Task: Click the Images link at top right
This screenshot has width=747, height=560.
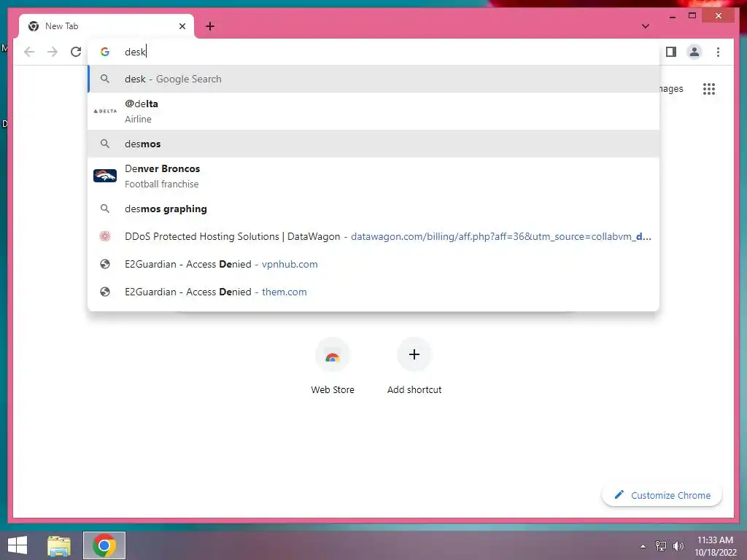Action: coord(671,88)
